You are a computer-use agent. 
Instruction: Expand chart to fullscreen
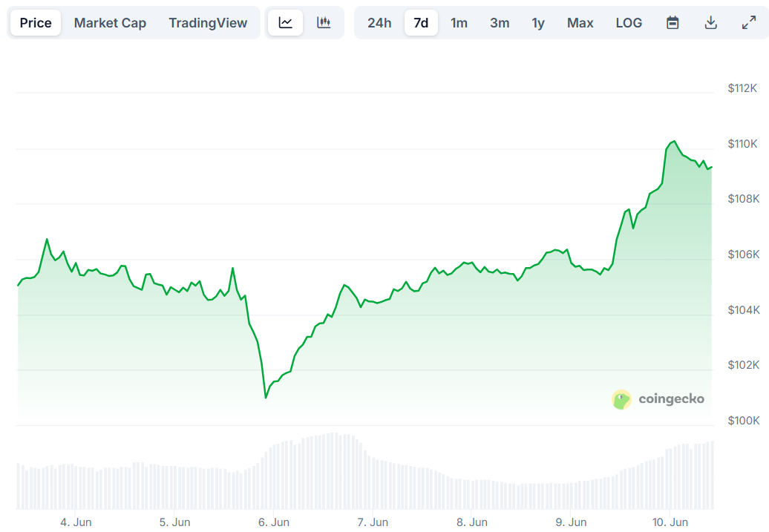pos(748,22)
